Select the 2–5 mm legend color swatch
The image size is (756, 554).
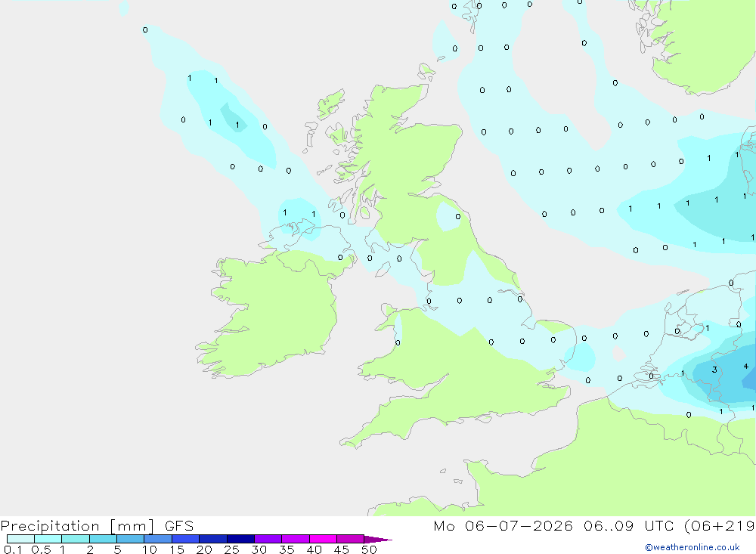pos(103,539)
